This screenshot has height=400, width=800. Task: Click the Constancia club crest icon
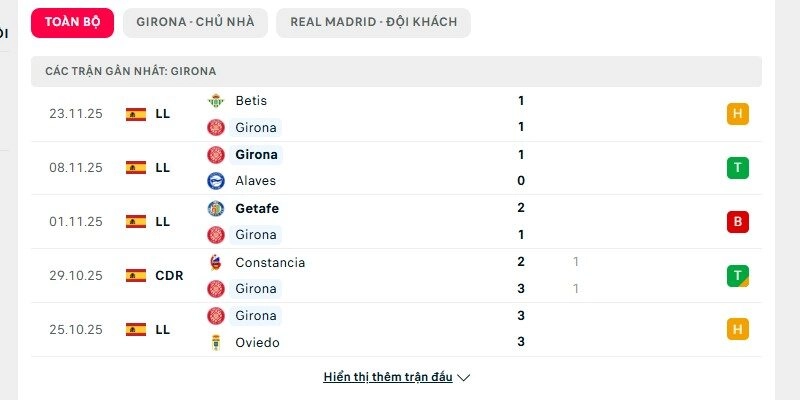click(215, 263)
